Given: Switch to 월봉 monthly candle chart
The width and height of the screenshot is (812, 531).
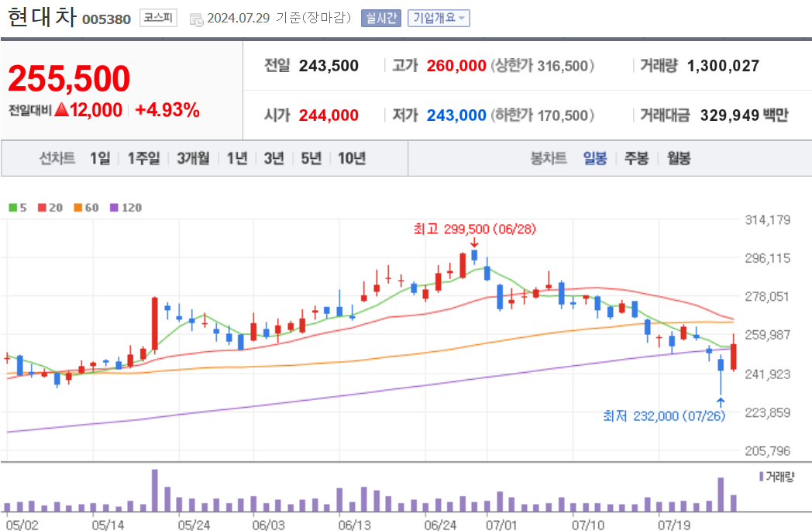Looking at the screenshot, I should pyautogui.click(x=679, y=158).
